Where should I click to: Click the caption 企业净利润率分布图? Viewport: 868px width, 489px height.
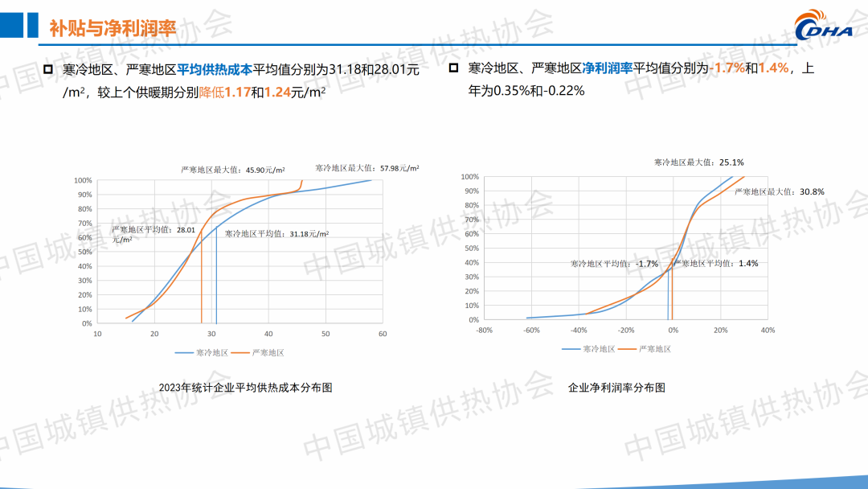(x=616, y=388)
